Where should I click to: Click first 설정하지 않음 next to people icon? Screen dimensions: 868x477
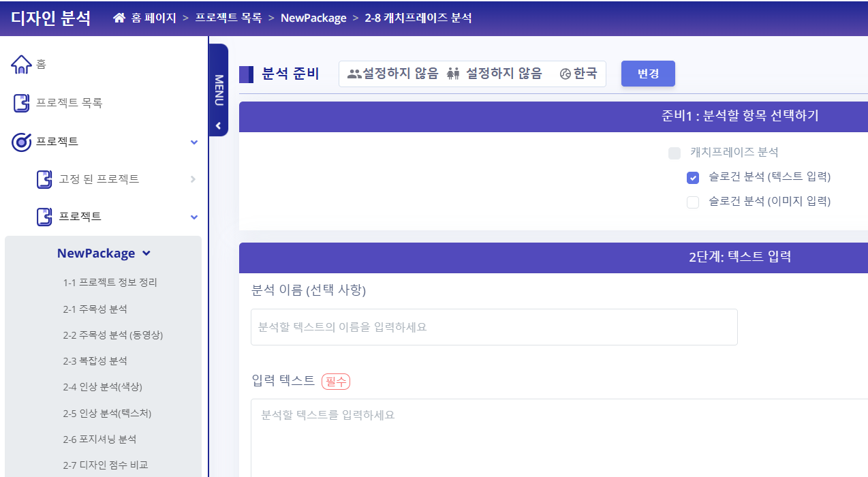401,74
